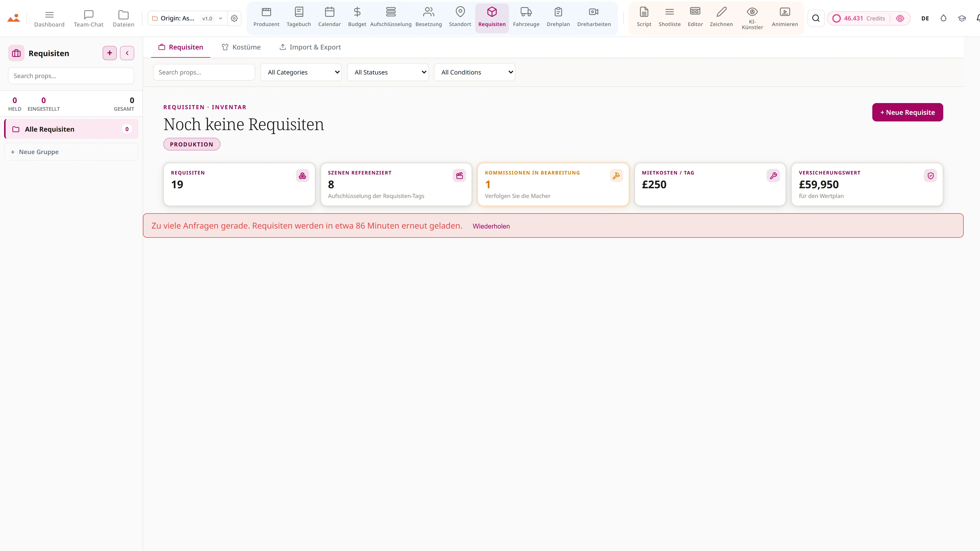
Task: Expand the All Statuses dropdown
Action: click(388, 72)
